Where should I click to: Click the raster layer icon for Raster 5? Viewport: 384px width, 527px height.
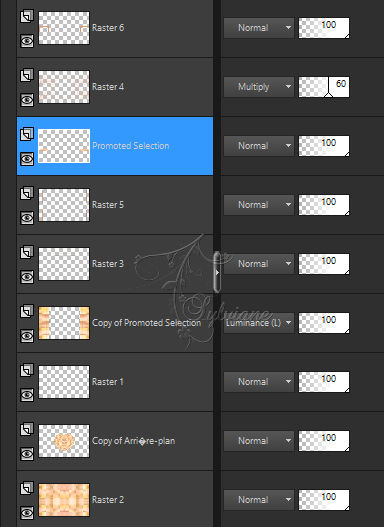point(27,193)
